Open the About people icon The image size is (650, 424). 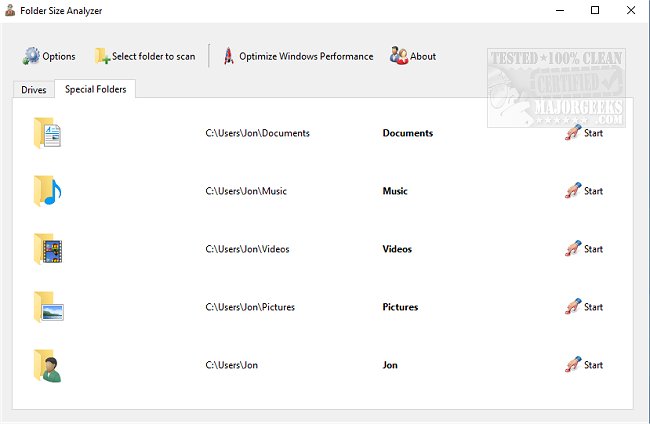[x=399, y=56]
